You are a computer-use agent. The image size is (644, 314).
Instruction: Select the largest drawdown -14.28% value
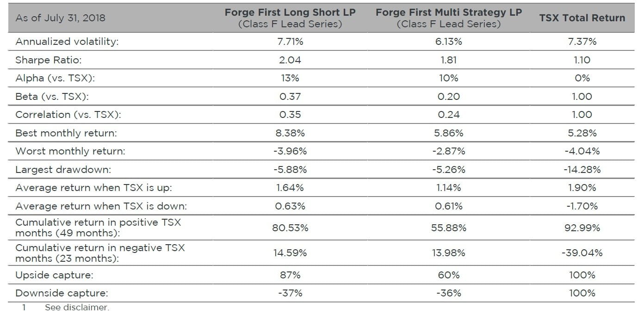pyautogui.click(x=582, y=170)
